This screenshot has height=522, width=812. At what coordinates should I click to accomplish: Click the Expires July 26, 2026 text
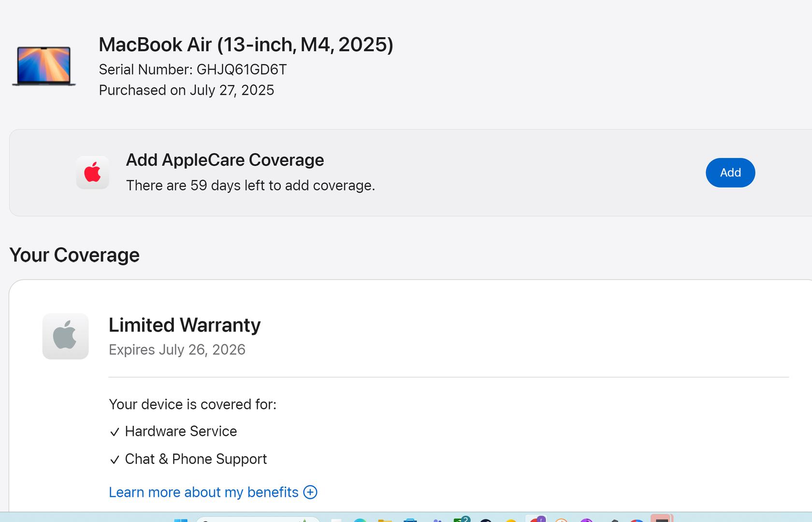177,349
